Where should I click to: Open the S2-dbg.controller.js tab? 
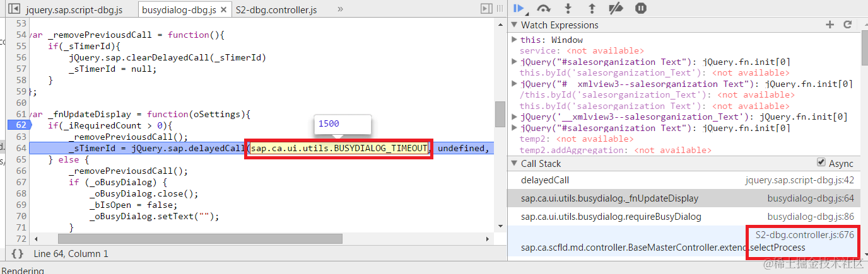276,10
